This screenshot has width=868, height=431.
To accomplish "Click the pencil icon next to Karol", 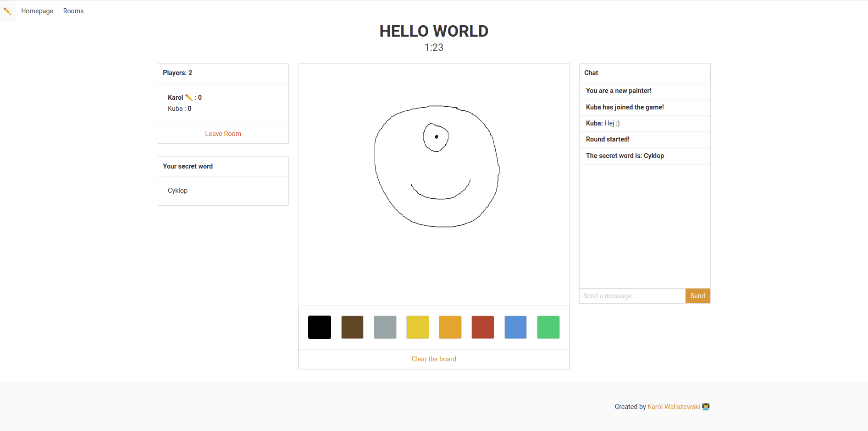I will (x=188, y=98).
